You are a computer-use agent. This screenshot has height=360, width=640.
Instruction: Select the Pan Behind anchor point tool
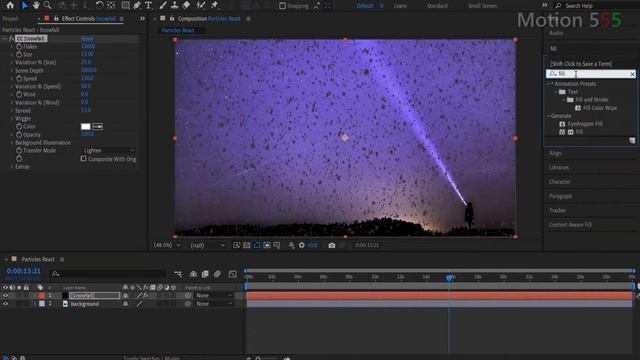point(111,5)
